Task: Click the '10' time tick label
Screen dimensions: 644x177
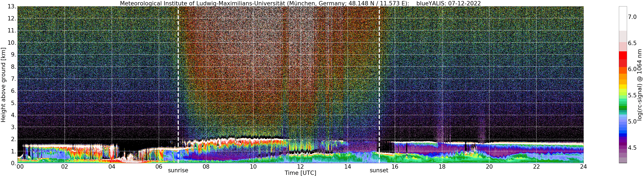Action: pos(253,167)
